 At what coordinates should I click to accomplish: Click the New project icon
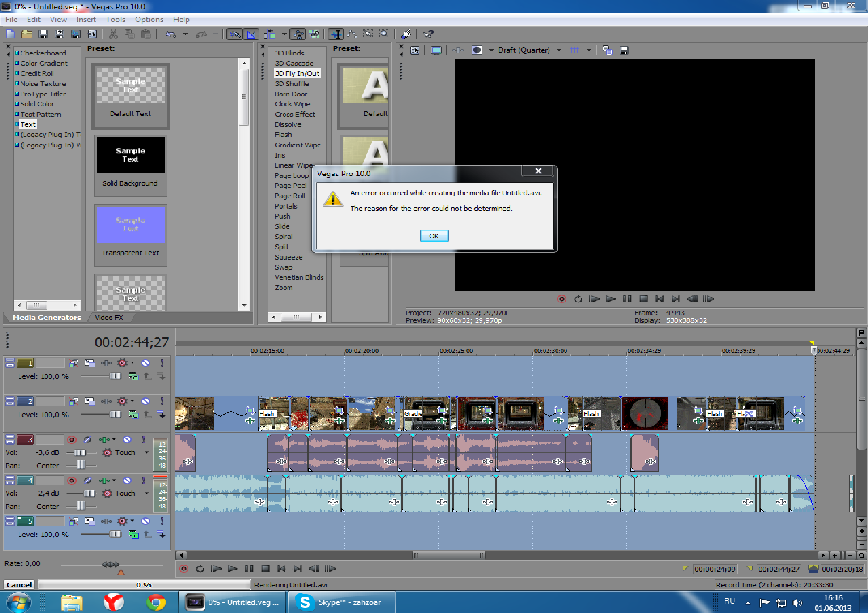10,34
